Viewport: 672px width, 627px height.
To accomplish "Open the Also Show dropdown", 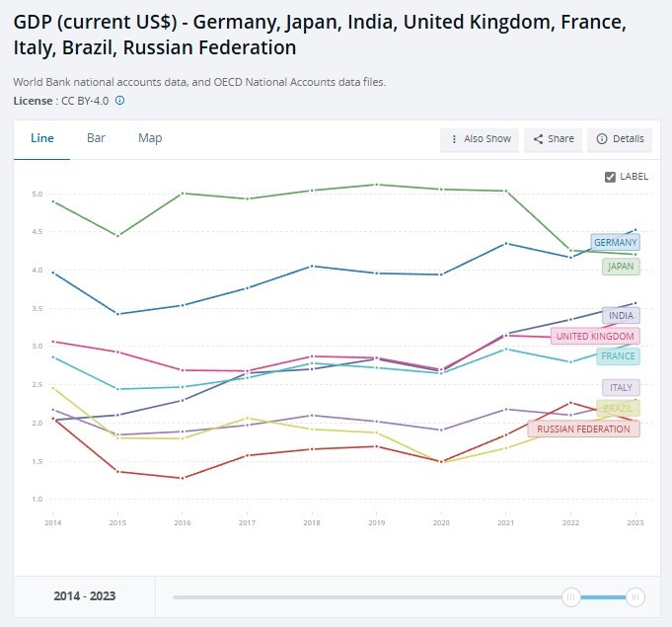I will click(480, 139).
